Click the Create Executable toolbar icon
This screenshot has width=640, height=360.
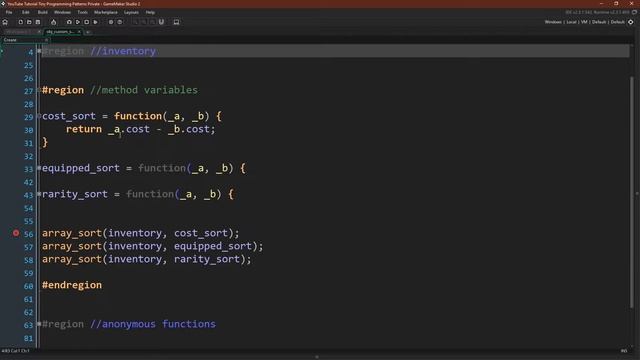click(x=53, y=22)
